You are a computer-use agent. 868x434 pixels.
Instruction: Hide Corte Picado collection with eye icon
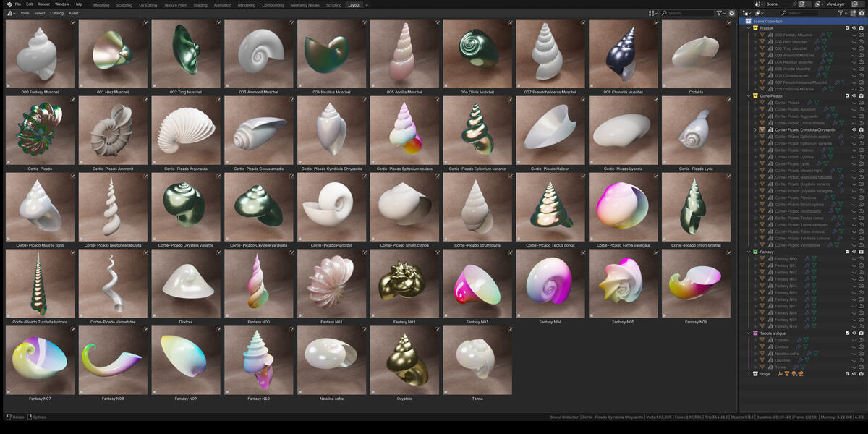click(854, 96)
